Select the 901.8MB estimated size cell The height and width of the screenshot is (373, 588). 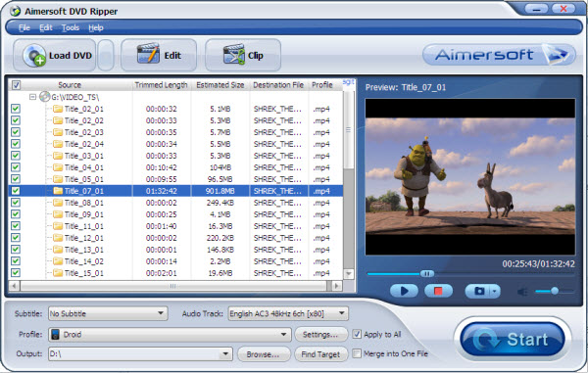click(220, 191)
